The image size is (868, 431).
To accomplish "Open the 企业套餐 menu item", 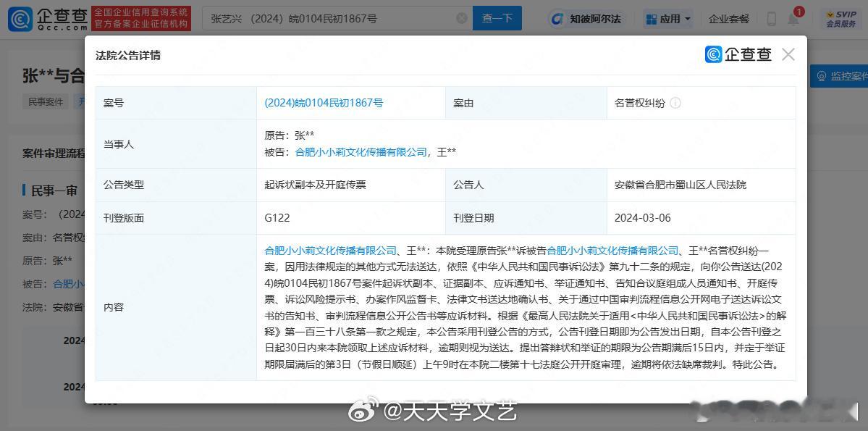I will click(729, 19).
